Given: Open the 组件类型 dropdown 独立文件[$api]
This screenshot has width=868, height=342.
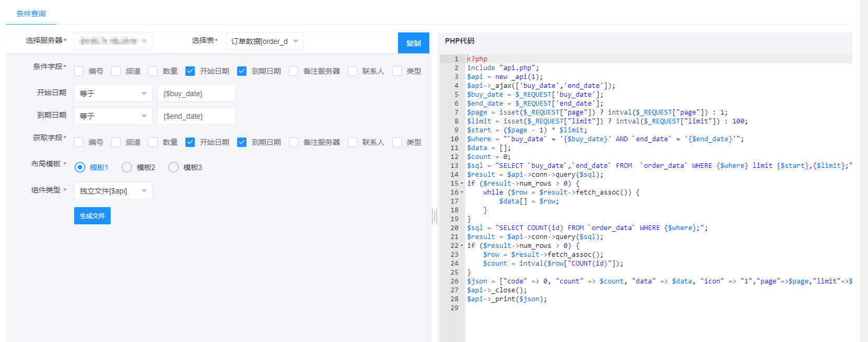Looking at the screenshot, I should pyautogui.click(x=113, y=191).
